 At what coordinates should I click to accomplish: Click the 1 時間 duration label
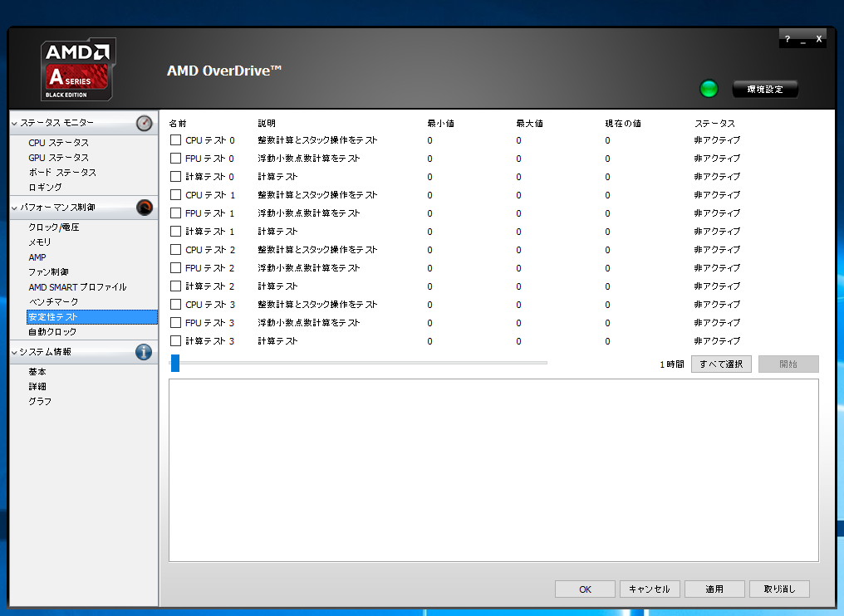(672, 364)
